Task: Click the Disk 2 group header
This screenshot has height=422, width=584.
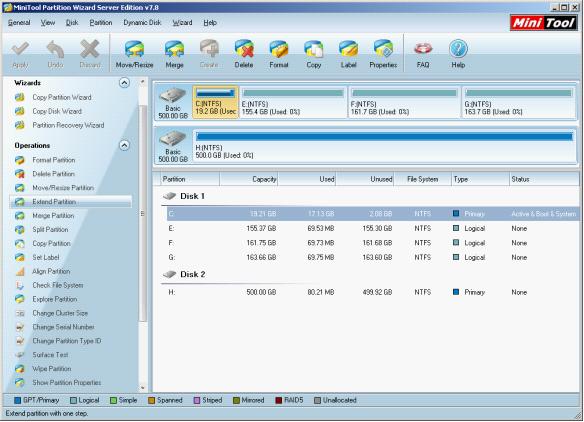Action: click(x=184, y=275)
